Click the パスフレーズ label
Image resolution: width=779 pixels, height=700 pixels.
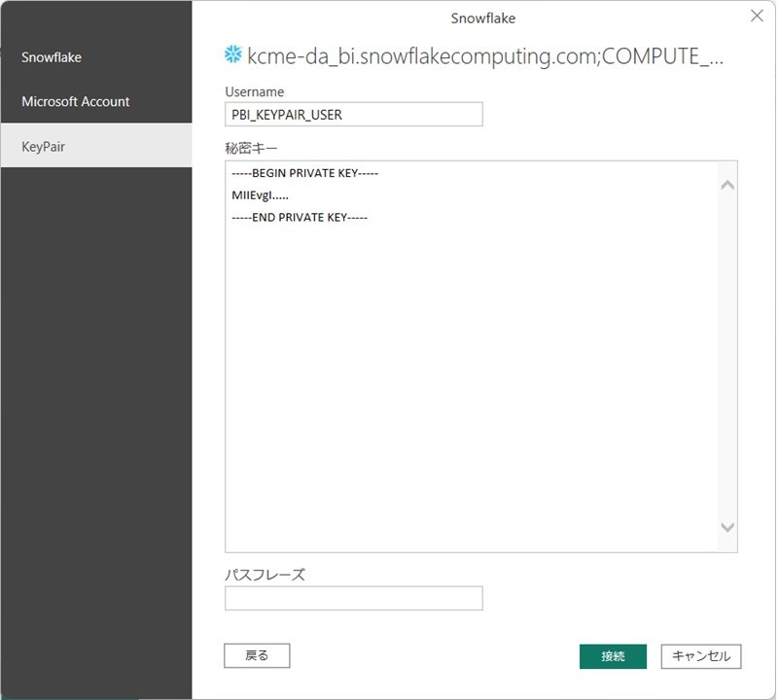point(265,575)
